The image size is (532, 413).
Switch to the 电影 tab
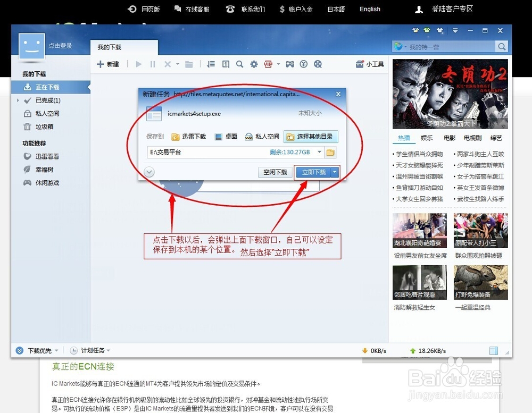click(x=450, y=138)
